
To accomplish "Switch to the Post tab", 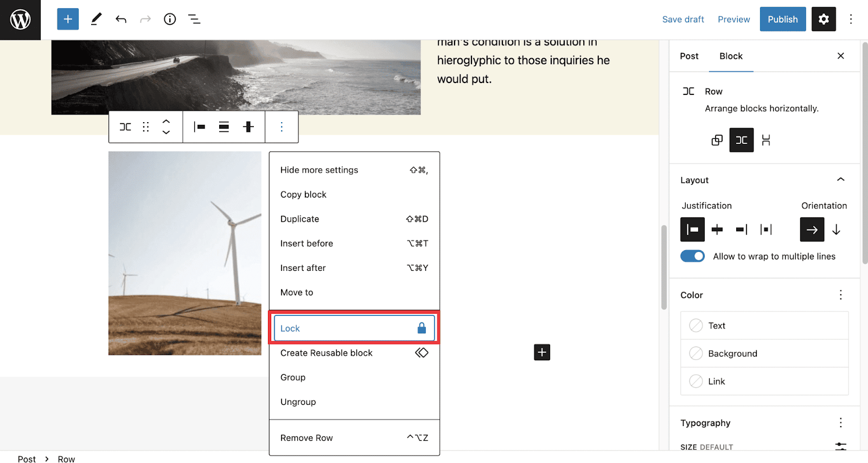I will click(689, 56).
